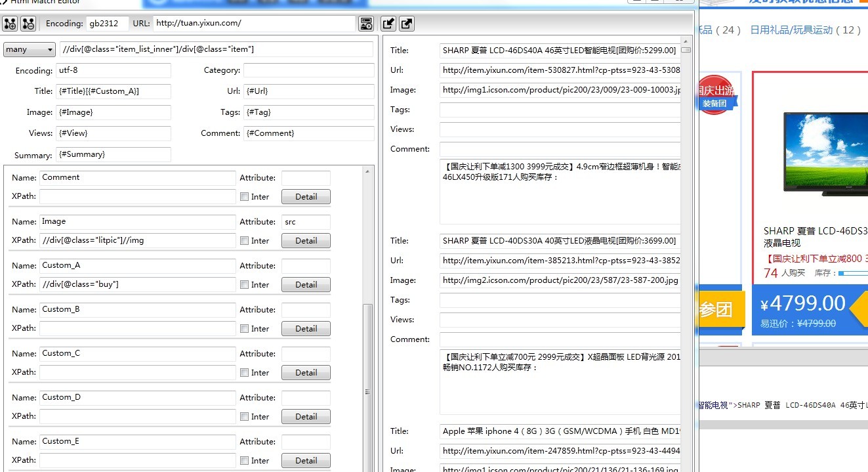
Task: Click the Custom_A XPath field with class buy
Action: pyautogui.click(x=137, y=284)
